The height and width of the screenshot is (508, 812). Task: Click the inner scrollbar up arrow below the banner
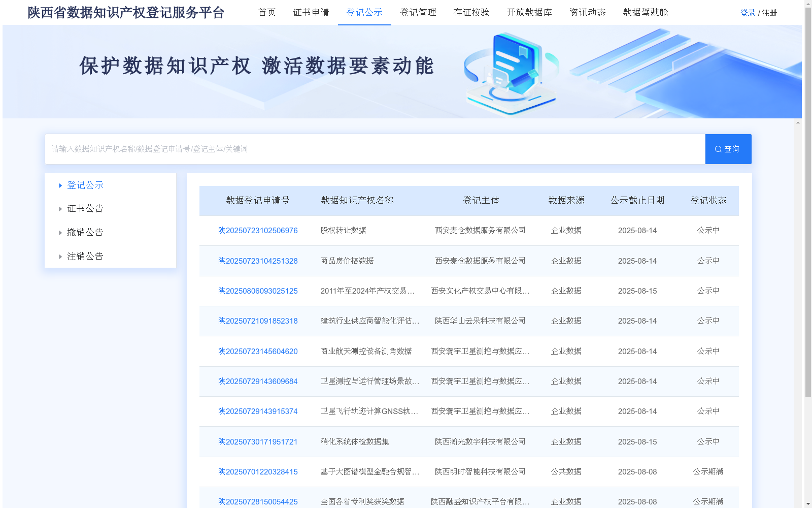798,122
